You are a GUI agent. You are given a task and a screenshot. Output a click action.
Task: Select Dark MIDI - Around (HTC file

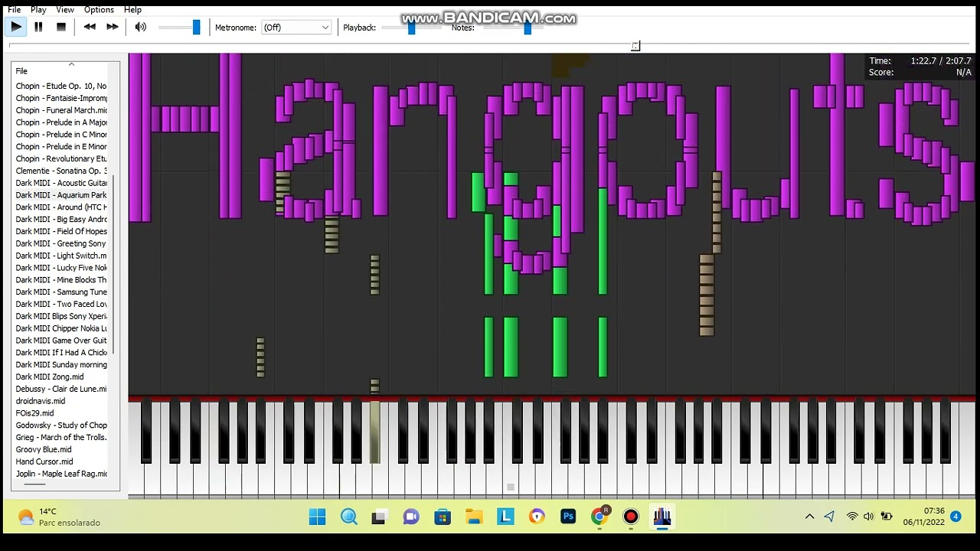pos(61,207)
